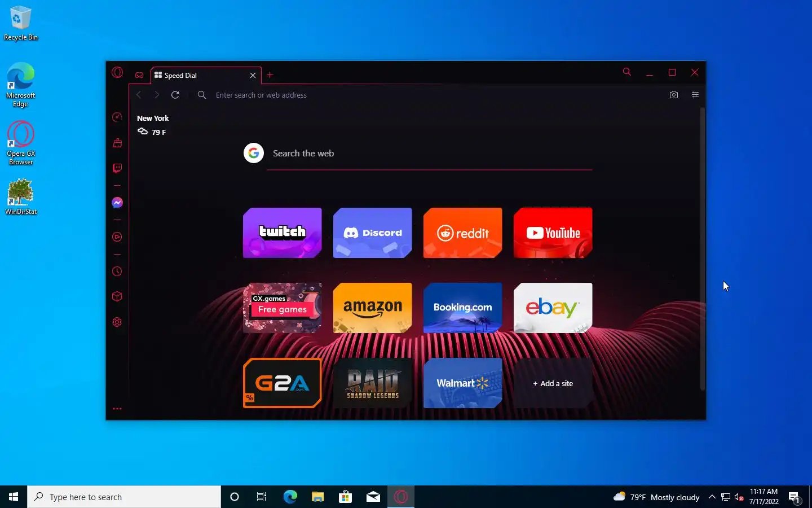Open the YouTube speed dial tile

click(x=553, y=233)
